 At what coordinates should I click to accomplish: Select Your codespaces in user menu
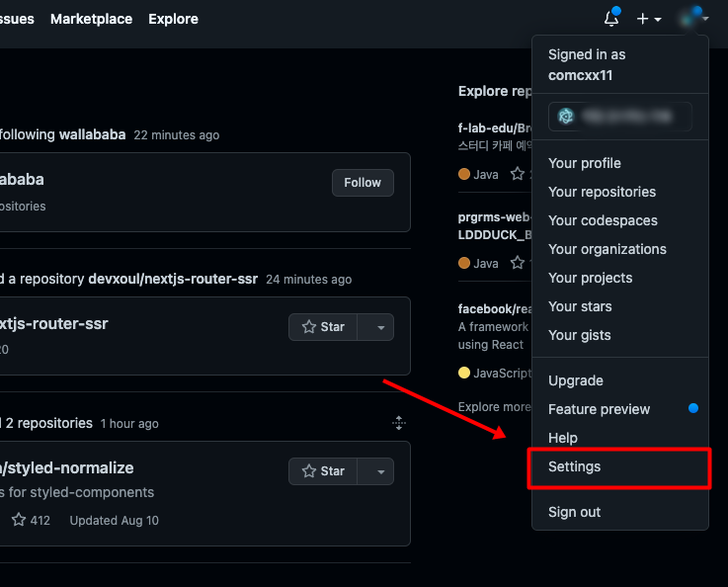point(619,220)
